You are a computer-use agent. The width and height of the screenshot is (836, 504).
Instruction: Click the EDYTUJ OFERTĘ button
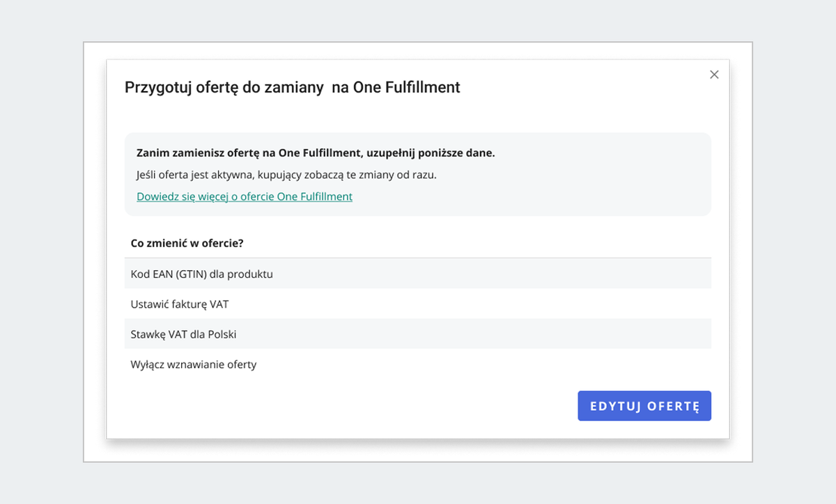(x=644, y=406)
